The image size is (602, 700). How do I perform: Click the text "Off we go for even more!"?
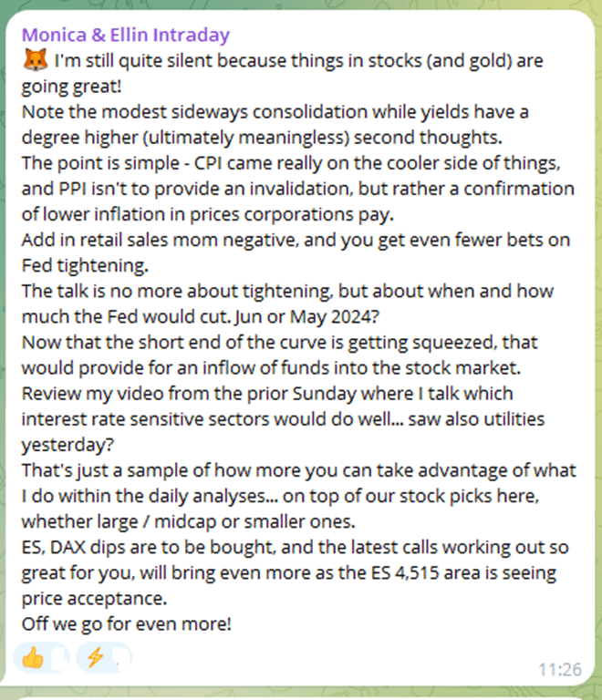(128, 626)
